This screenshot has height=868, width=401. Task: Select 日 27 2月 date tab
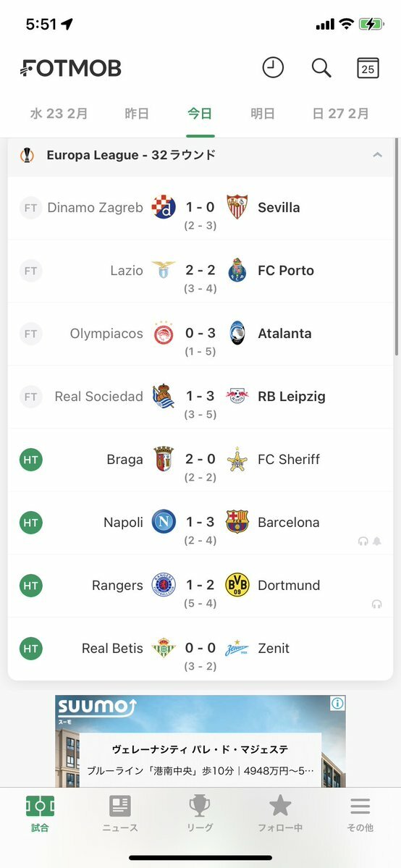tap(341, 114)
